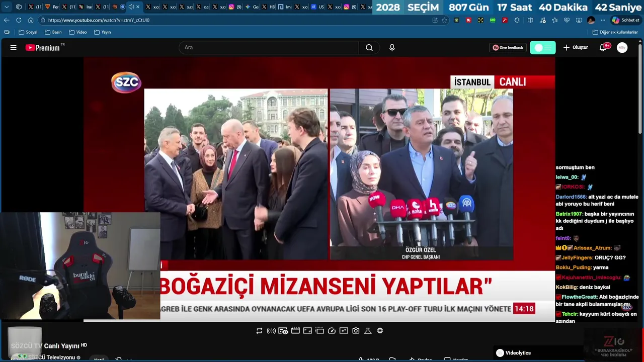Click the Give feedback button
This screenshot has width=644, height=362.
click(508, 48)
